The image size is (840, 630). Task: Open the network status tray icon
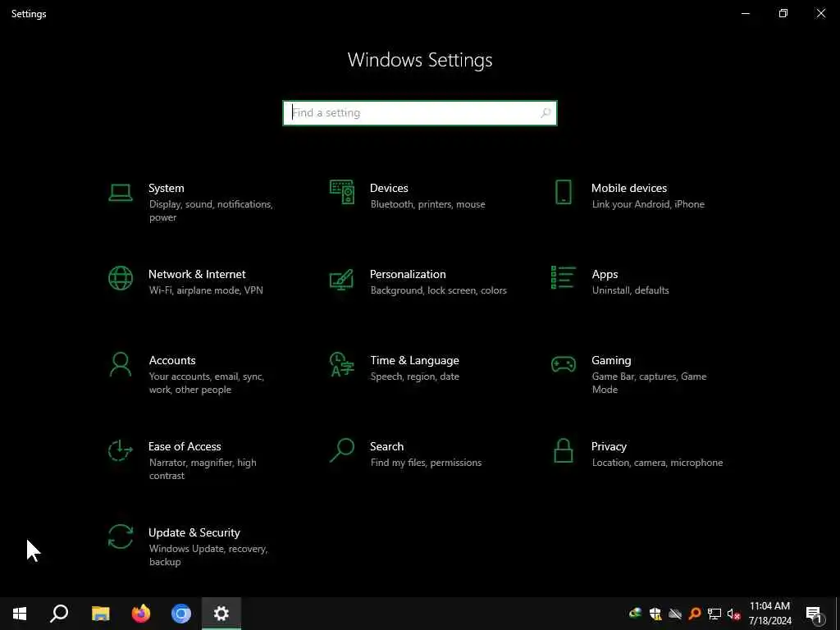[714, 614]
